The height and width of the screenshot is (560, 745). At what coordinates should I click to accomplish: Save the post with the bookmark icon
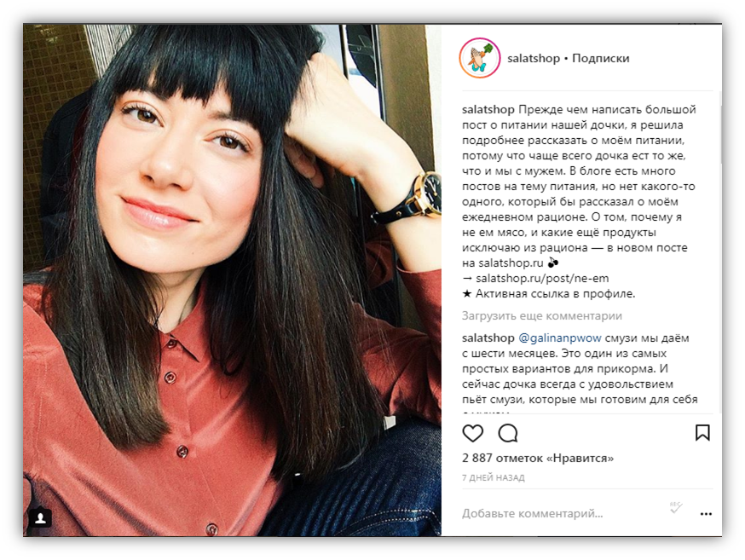[x=702, y=433]
